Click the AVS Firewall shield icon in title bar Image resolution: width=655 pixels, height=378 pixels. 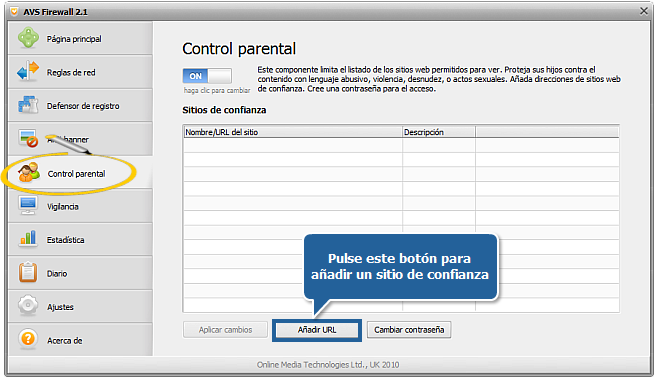(14, 12)
